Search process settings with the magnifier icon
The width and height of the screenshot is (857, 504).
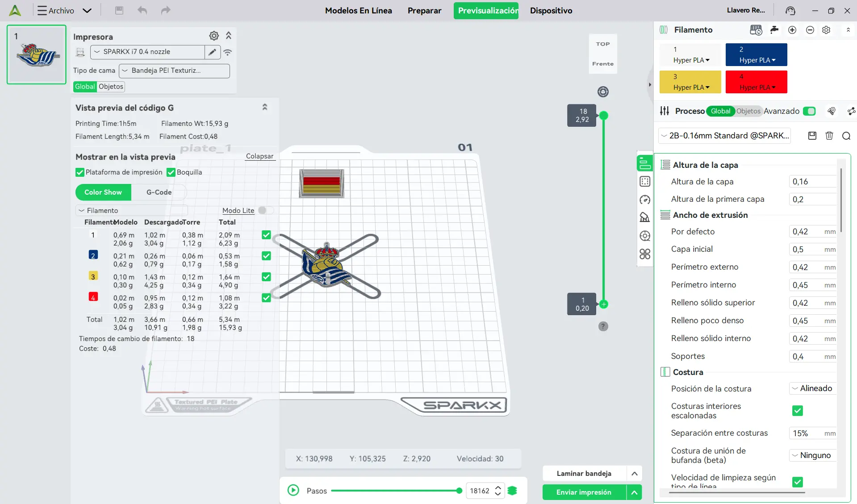pos(846,136)
